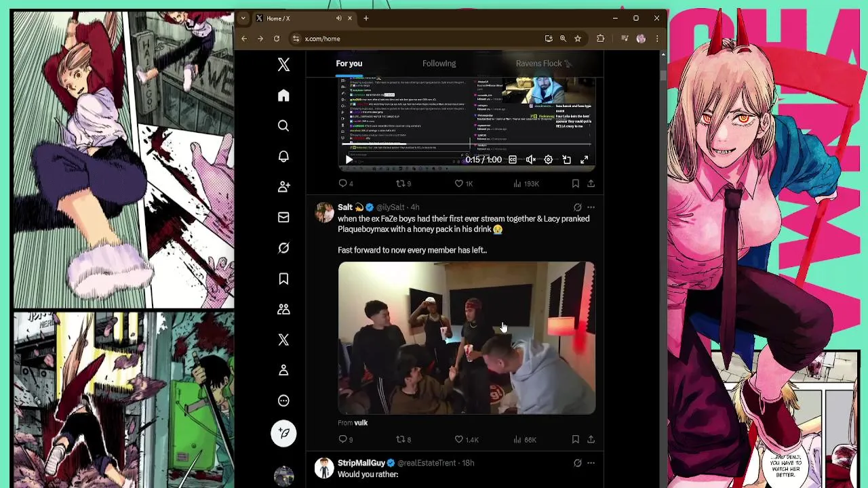The image size is (868, 488).
Task: Like Salt's post with 1.4K likes
Action: click(466, 440)
